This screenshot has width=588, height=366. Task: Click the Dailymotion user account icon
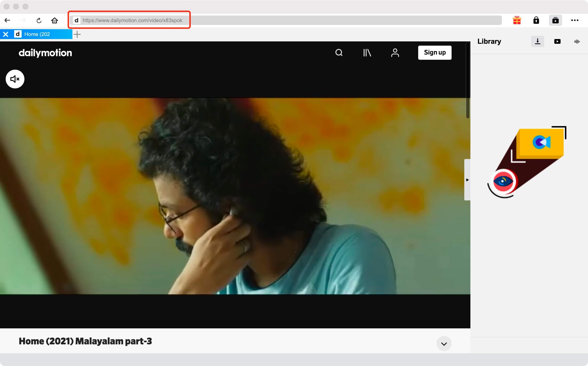395,52
